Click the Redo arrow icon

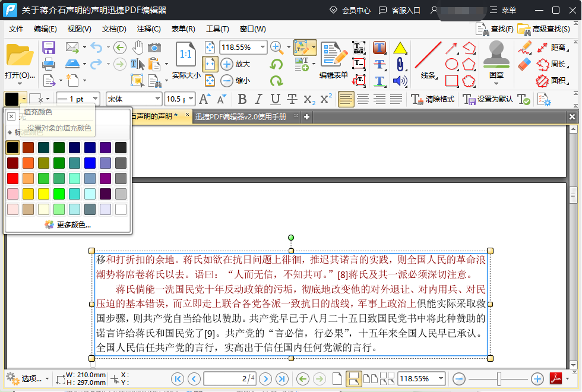click(x=96, y=64)
